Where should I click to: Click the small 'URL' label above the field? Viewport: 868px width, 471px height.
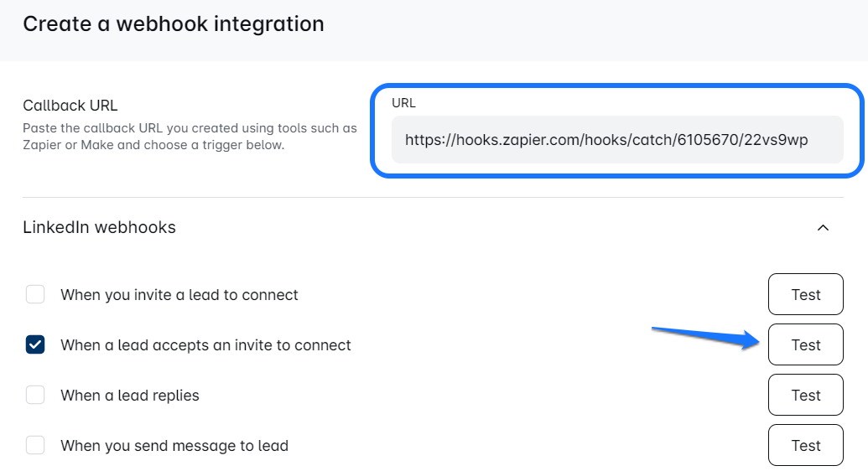click(403, 103)
